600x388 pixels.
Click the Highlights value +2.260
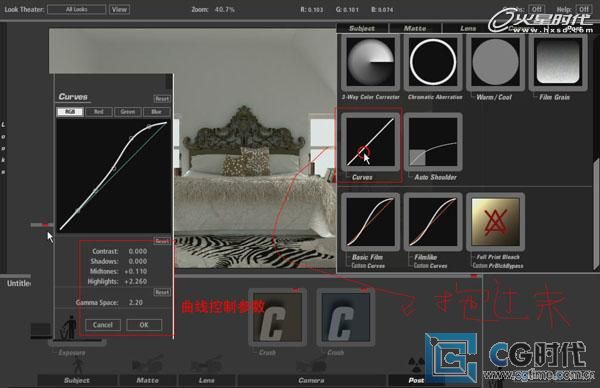[135, 281]
